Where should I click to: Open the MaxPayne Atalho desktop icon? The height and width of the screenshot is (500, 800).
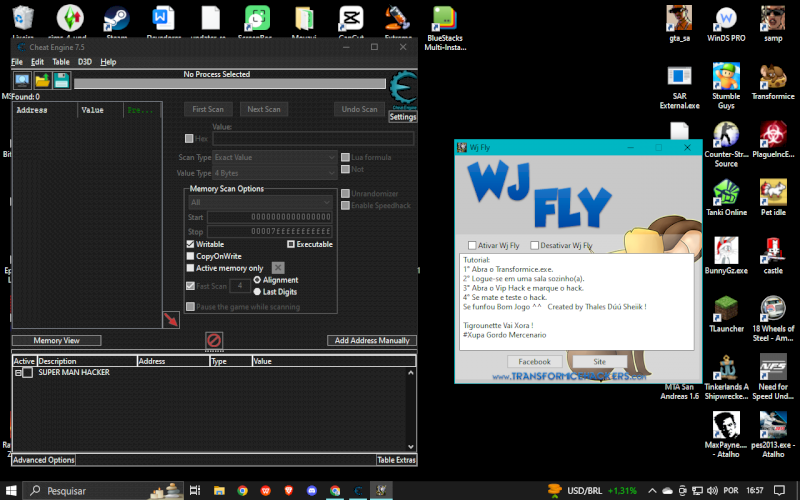pos(726,436)
